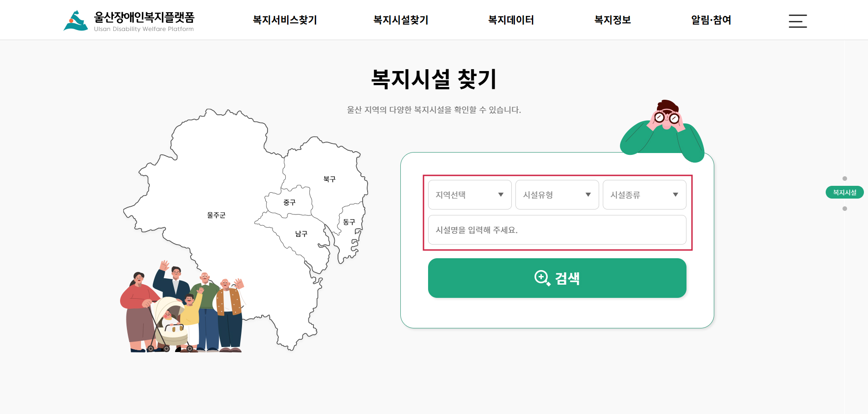Click the family illustration near the map
The width and height of the screenshot is (868, 414).
coord(183,307)
